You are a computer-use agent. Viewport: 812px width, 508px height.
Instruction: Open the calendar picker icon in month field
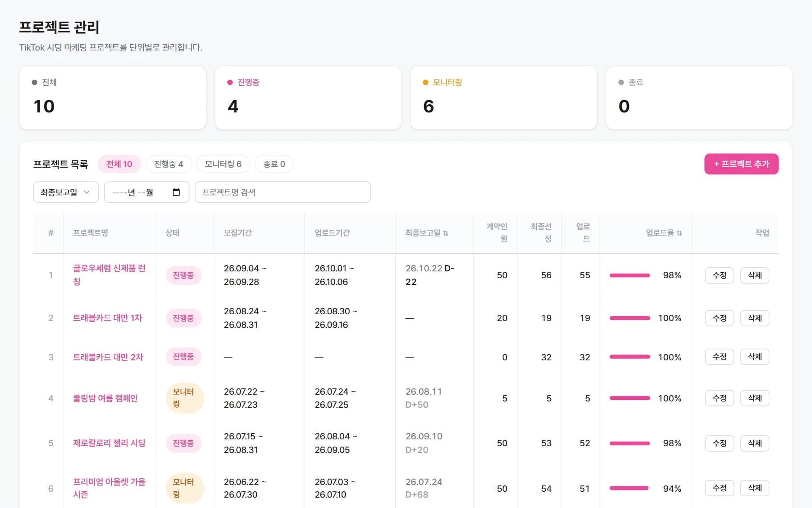pyautogui.click(x=176, y=192)
